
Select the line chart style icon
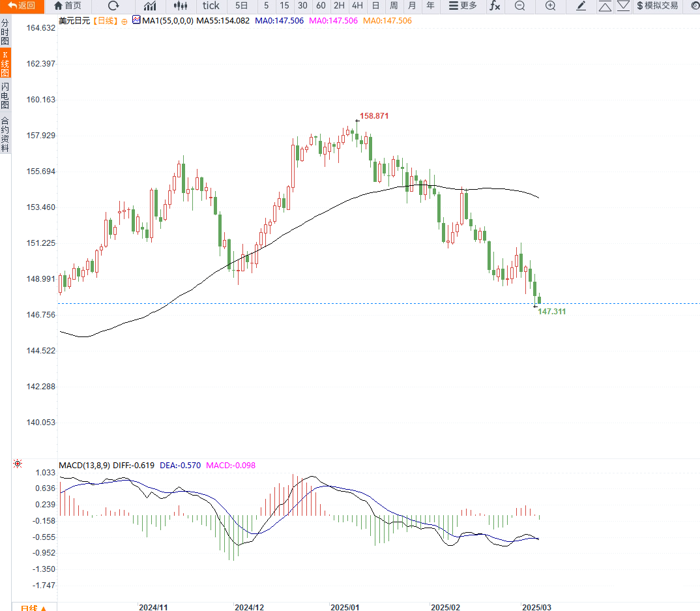click(x=150, y=6)
